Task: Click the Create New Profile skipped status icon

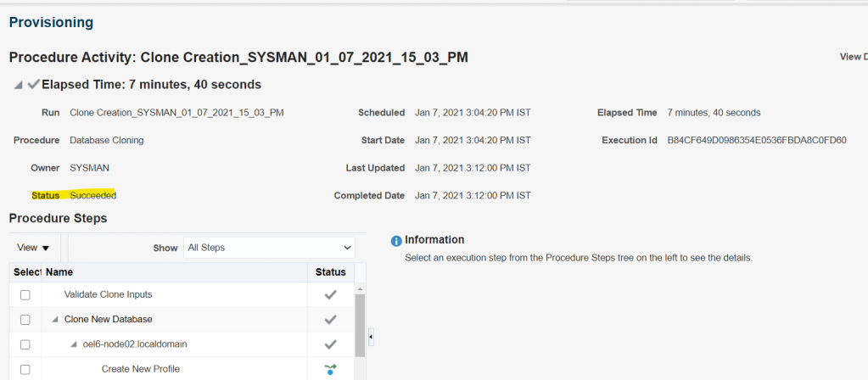Action: tap(331, 369)
